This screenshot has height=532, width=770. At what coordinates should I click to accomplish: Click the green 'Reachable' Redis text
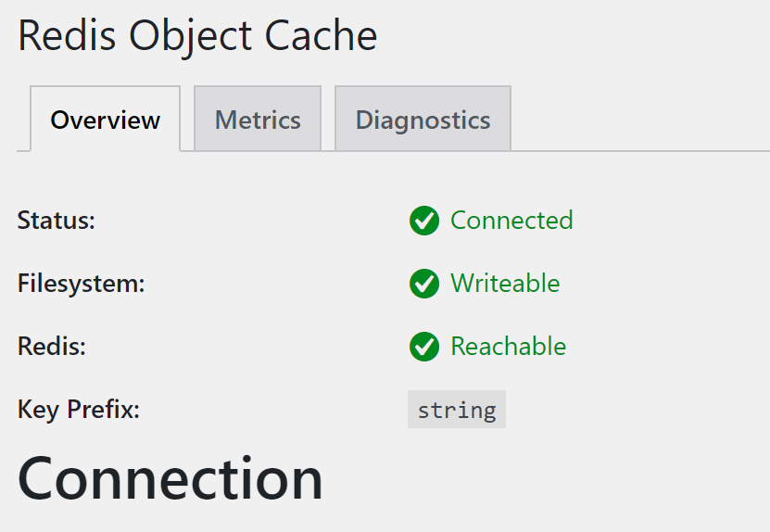(508, 347)
